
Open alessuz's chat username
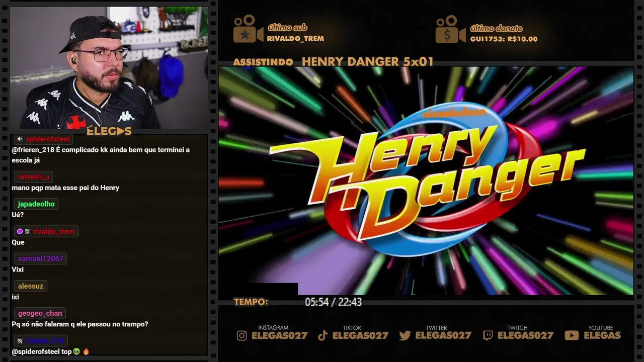(31, 286)
